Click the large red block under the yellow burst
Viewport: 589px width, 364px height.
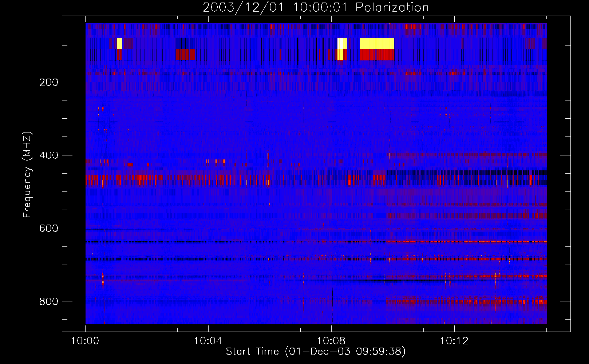377,55
